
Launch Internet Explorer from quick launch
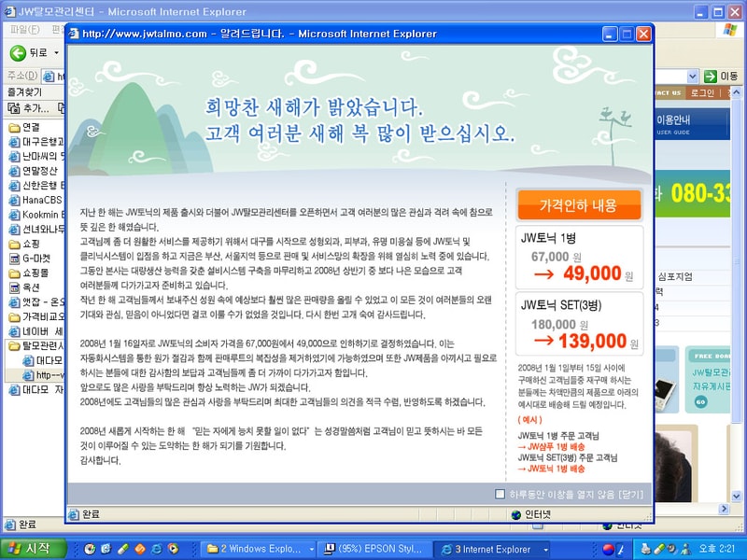156,549
